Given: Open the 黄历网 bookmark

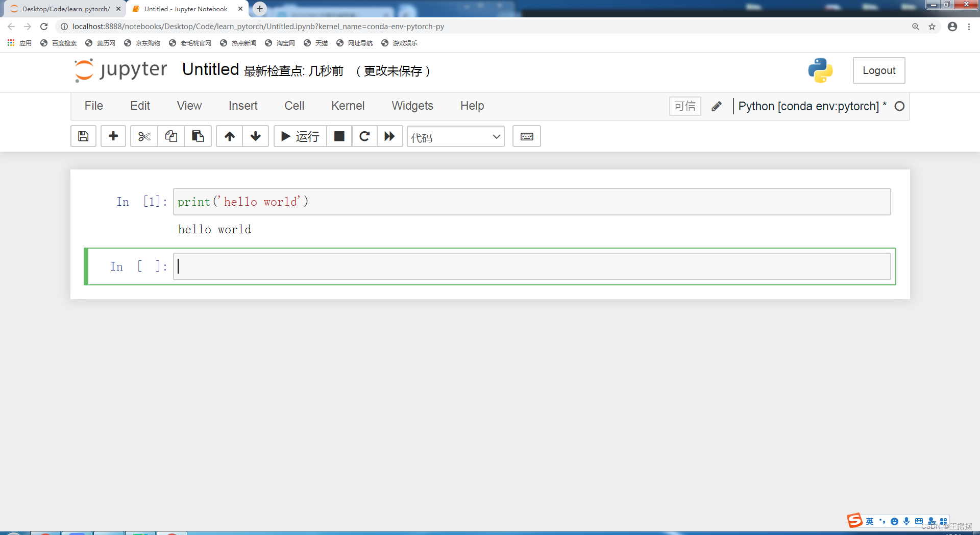Looking at the screenshot, I should coord(101,43).
